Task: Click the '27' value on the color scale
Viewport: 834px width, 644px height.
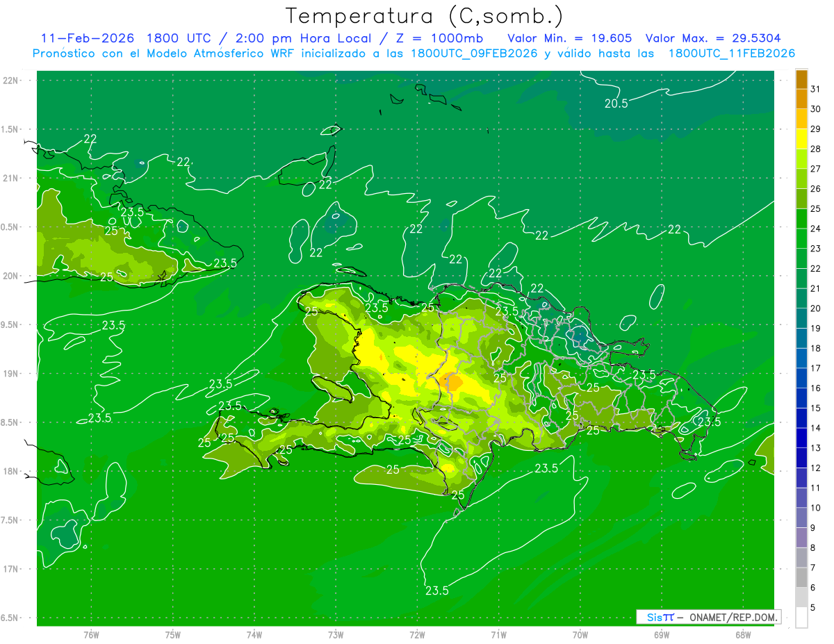Action: pyautogui.click(x=816, y=169)
